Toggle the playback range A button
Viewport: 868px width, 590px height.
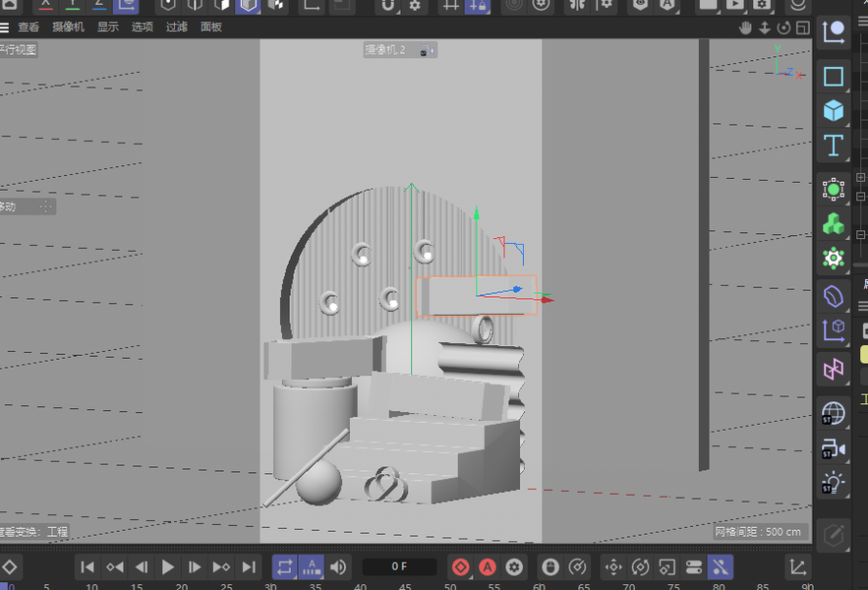(x=311, y=567)
